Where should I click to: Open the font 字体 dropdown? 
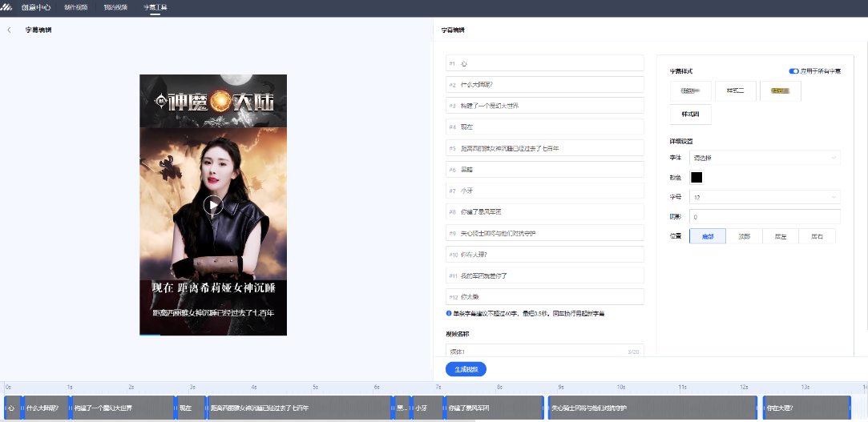(764, 158)
